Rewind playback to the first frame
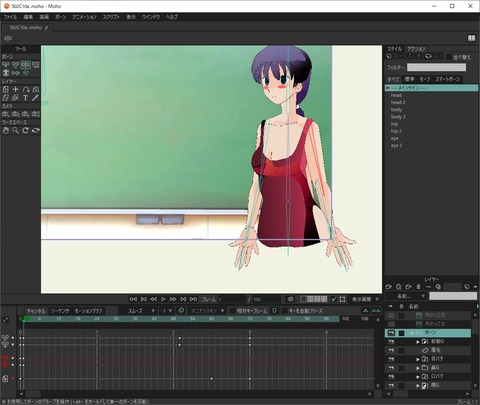This screenshot has height=405, width=480. (133, 299)
